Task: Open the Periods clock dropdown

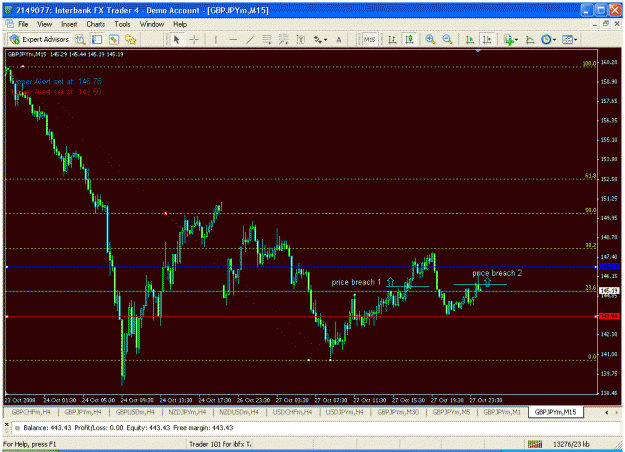Action: (x=548, y=39)
